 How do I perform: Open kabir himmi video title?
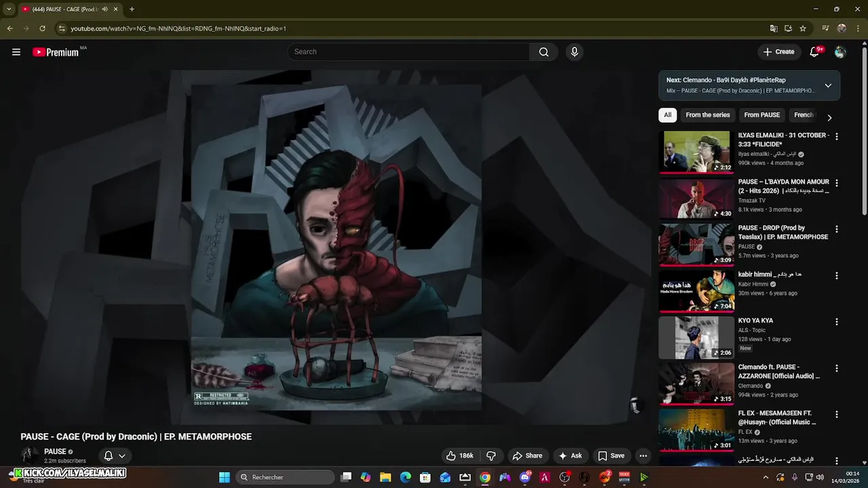point(770,274)
